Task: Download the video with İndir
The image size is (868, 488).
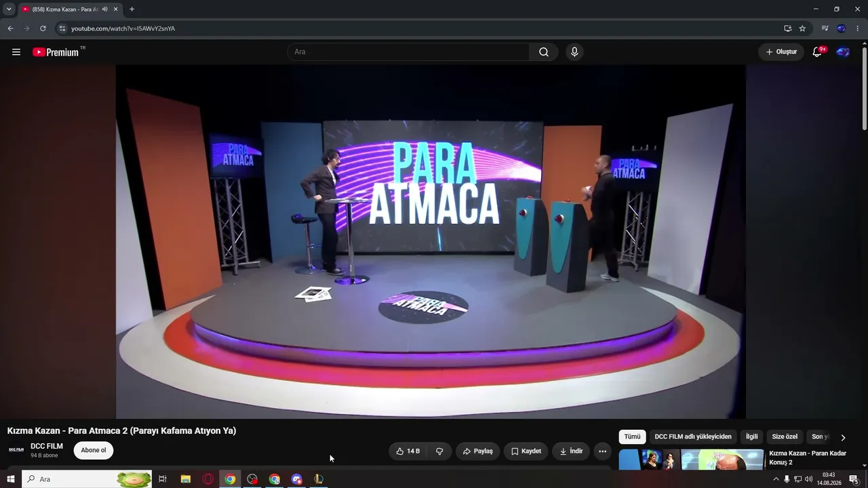Action: (x=571, y=451)
